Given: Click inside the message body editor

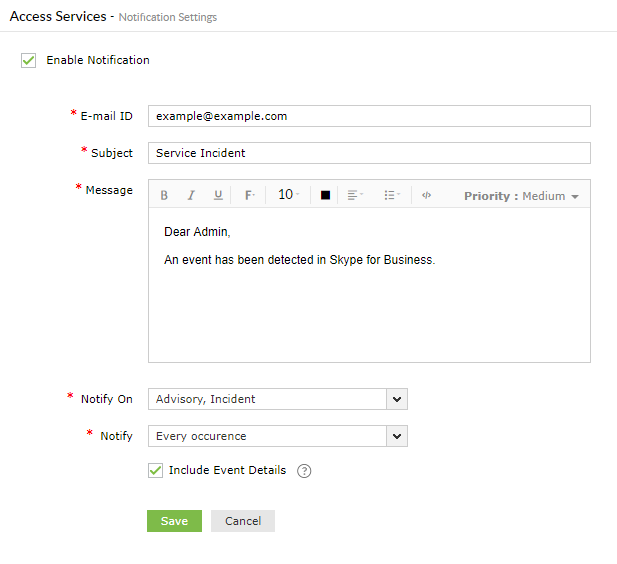Looking at the screenshot, I should 368,300.
